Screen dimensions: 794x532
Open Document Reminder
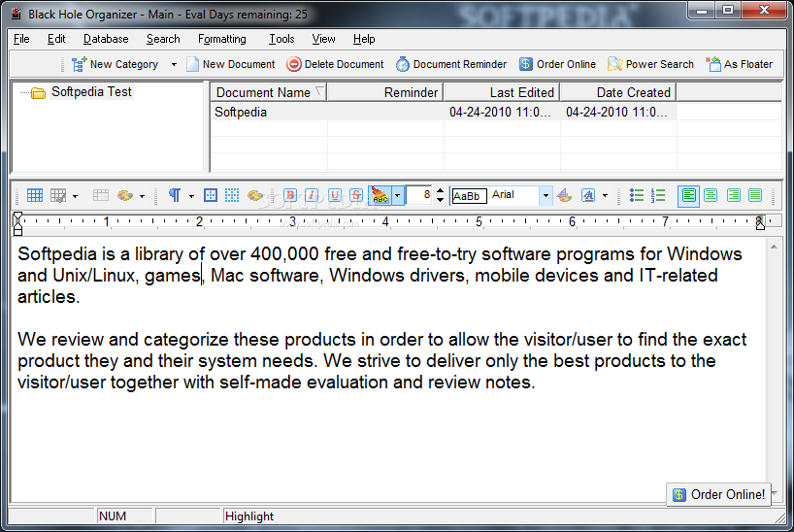[x=451, y=64]
